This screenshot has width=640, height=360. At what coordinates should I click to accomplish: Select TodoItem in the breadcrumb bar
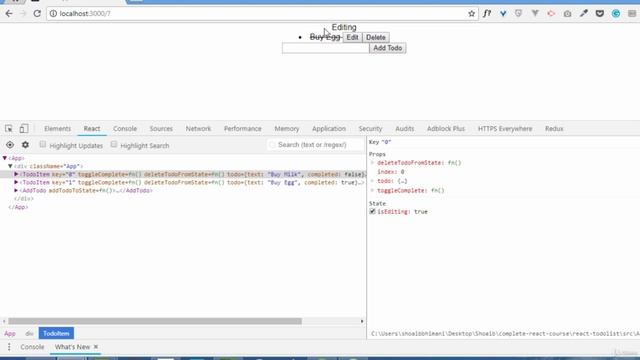pos(56,333)
